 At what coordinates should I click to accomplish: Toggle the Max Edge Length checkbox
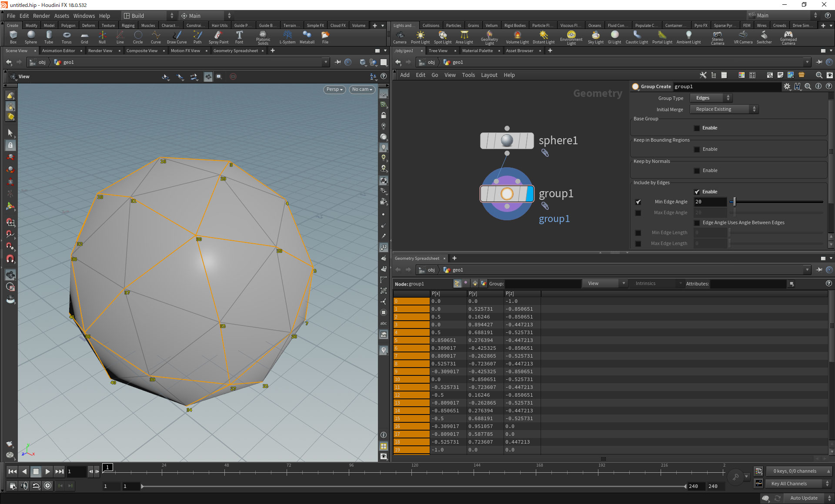[638, 244]
